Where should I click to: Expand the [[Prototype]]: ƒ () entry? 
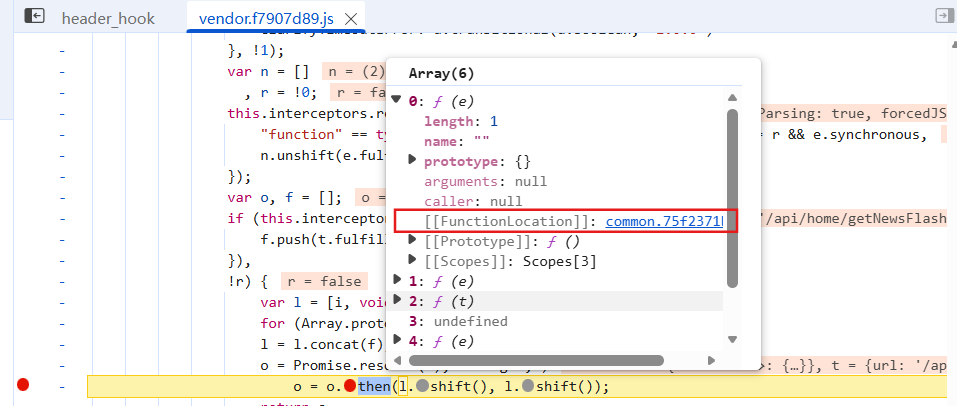tap(412, 241)
